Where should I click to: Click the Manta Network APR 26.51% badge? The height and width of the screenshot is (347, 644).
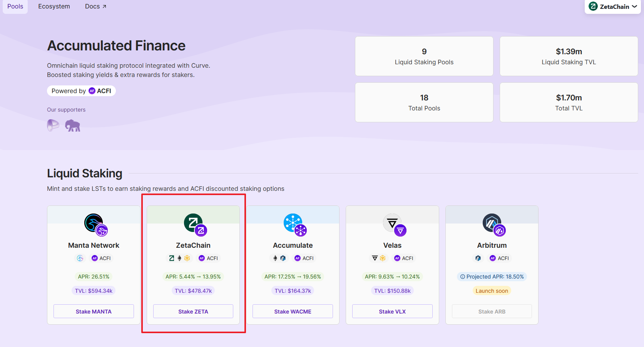pos(94,277)
